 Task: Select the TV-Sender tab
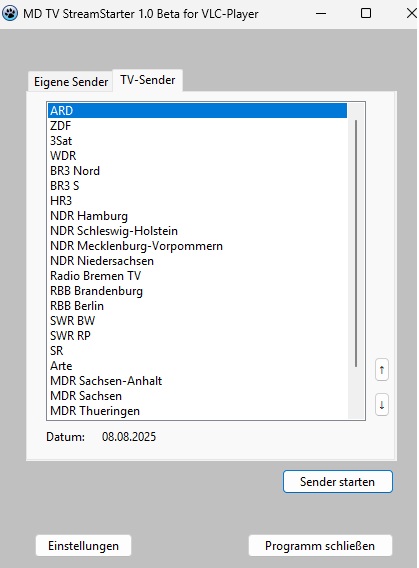148,80
